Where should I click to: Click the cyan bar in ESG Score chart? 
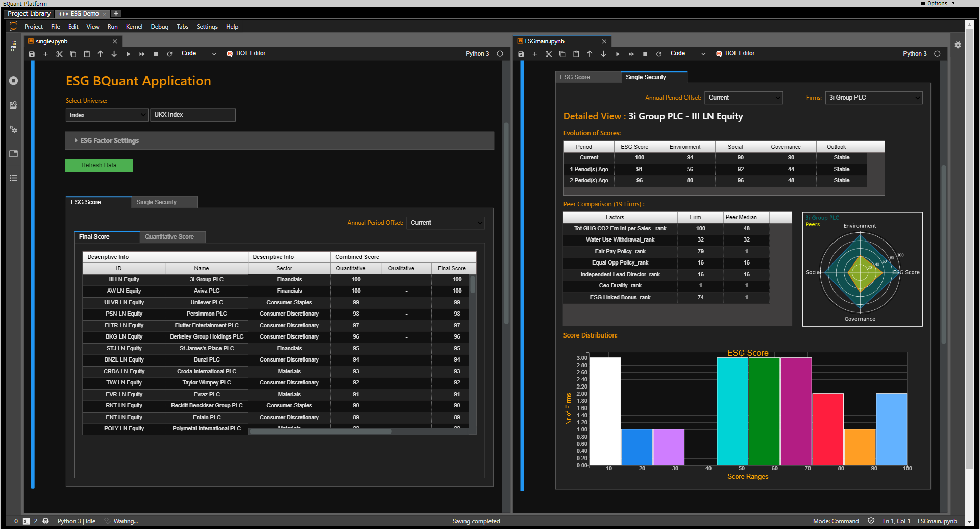(732, 411)
